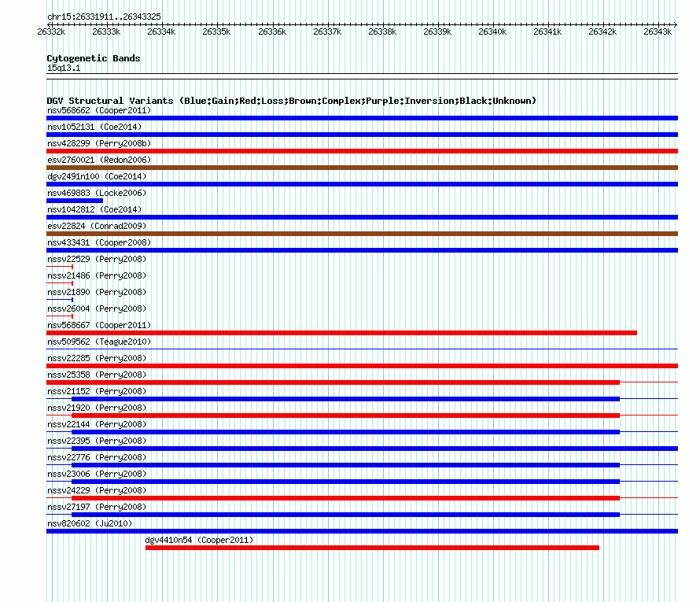Select nssv26004 (Perry2008) label
This screenshot has height=602, width=700.
tap(97, 308)
